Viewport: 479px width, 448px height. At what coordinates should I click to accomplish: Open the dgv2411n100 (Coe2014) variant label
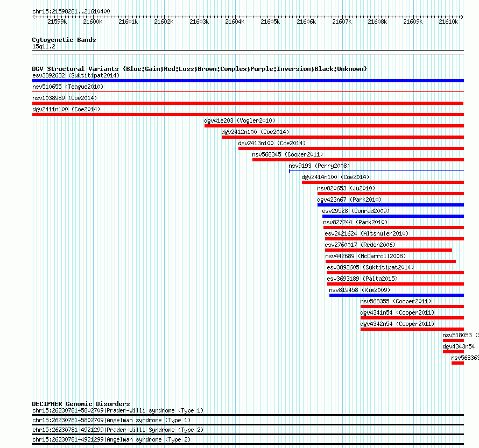(x=66, y=109)
